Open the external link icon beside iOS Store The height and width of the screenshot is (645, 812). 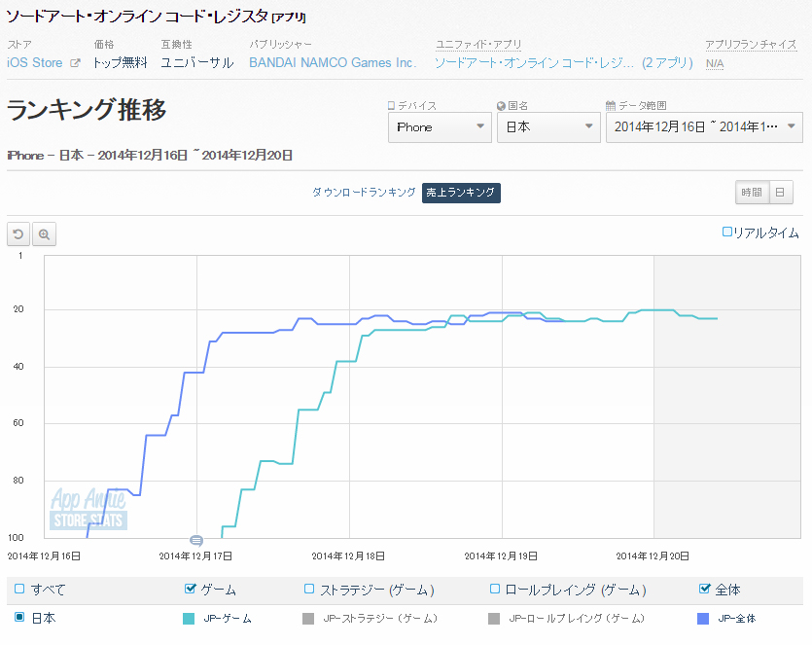coord(75,62)
